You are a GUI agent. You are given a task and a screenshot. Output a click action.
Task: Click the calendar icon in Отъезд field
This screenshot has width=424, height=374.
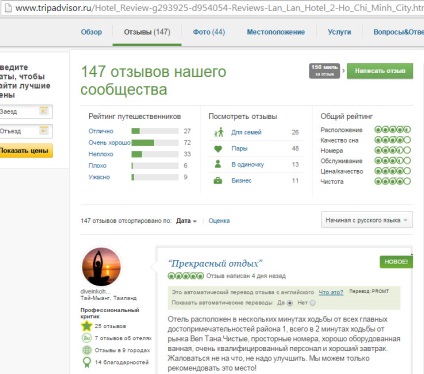coord(44,130)
